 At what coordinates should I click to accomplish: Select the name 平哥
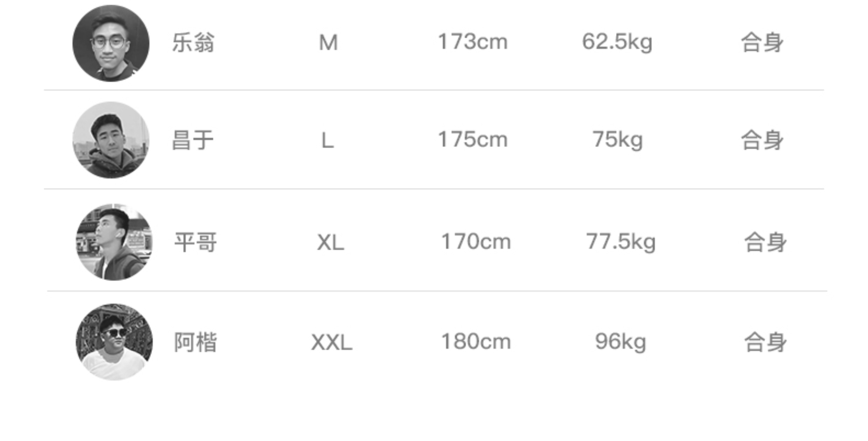coord(196,242)
